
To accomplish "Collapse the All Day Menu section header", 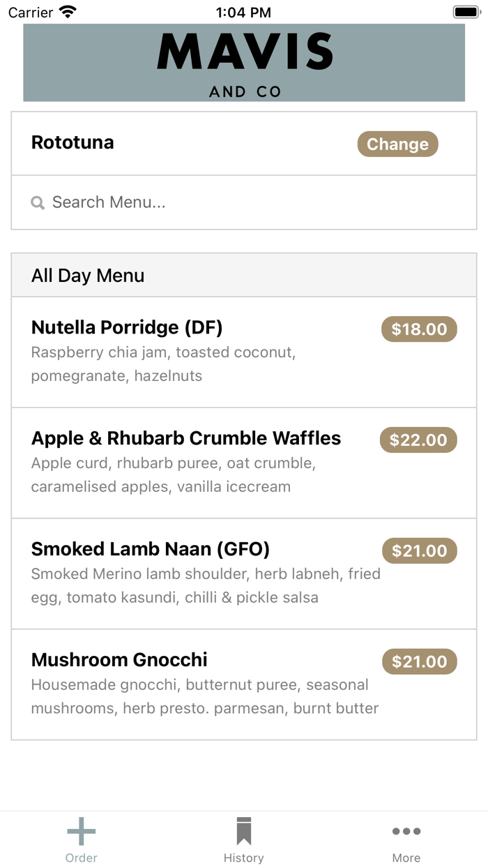I will pyautogui.click(x=244, y=276).
